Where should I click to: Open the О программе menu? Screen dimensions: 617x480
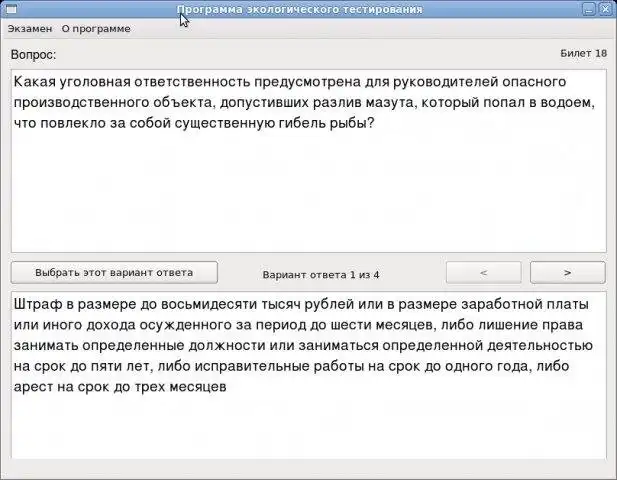(96, 29)
